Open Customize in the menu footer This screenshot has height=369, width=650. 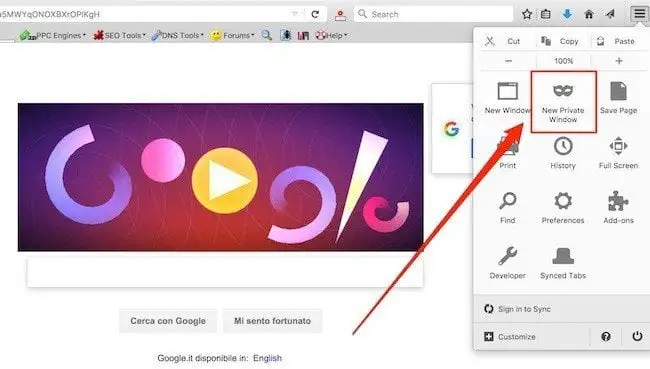[x=510, y=337]
